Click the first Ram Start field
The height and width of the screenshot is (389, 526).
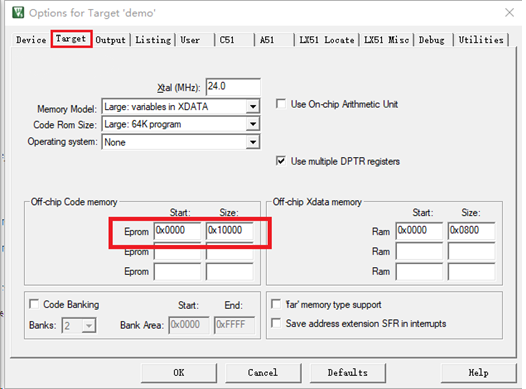(419, 230)
